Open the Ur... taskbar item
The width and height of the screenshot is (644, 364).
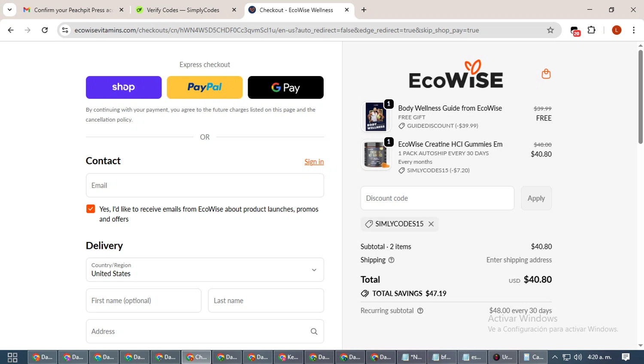pos(503,357)
